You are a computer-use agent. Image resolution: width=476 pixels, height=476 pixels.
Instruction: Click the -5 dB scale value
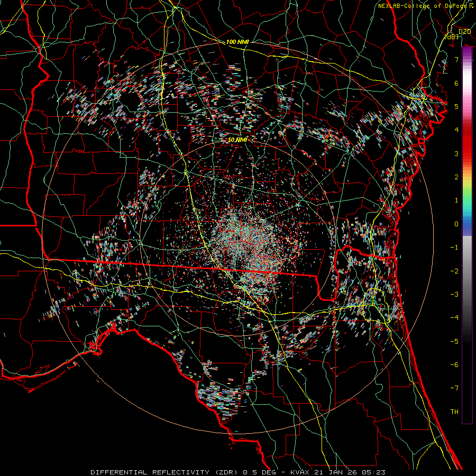454,342
